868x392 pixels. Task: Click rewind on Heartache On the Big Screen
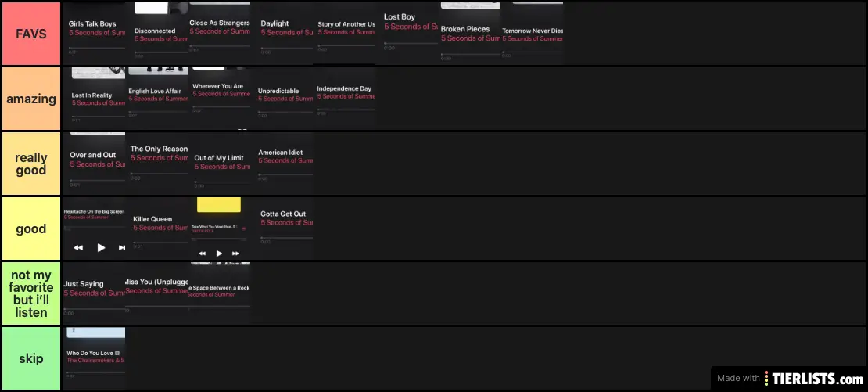[x=78, y=247]
